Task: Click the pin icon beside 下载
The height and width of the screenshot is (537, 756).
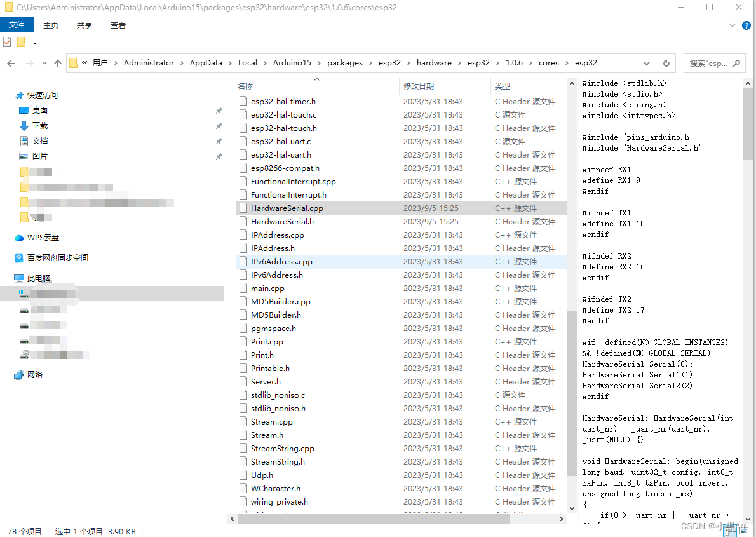Action: click(x=219, y=125)
